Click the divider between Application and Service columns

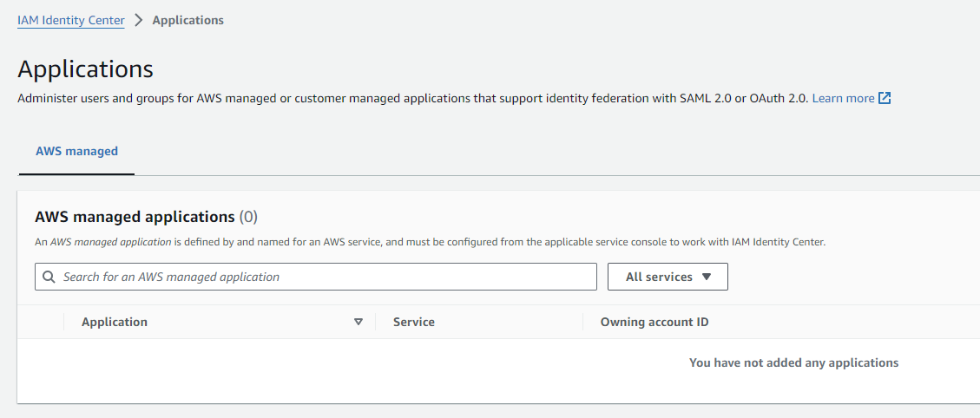tap(375, 322)
